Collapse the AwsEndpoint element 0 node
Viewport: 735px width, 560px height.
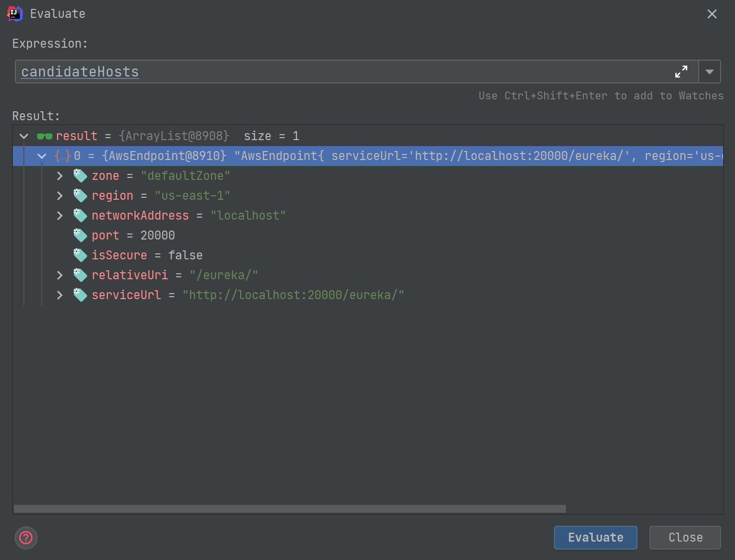42,156
